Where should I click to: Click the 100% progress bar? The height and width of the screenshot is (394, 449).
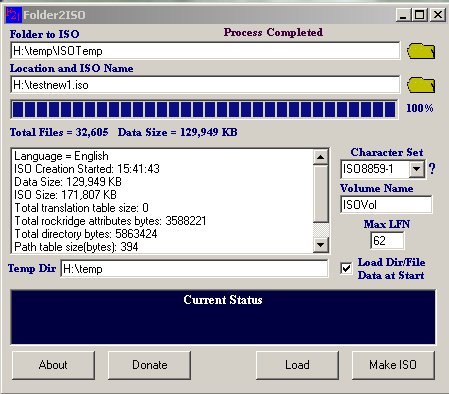tap(204, 109)
